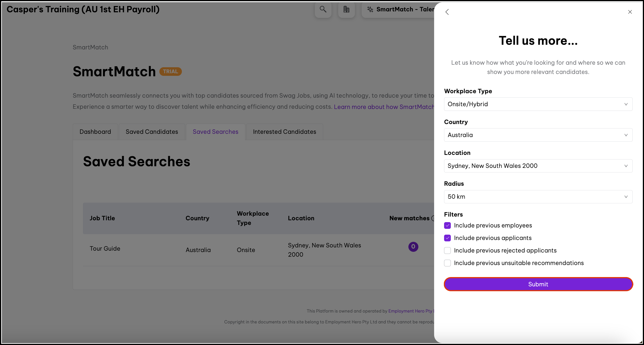The image size is (644, 345).
Task: Open the Radius 50 km dropdown
Action: (538, 197)
